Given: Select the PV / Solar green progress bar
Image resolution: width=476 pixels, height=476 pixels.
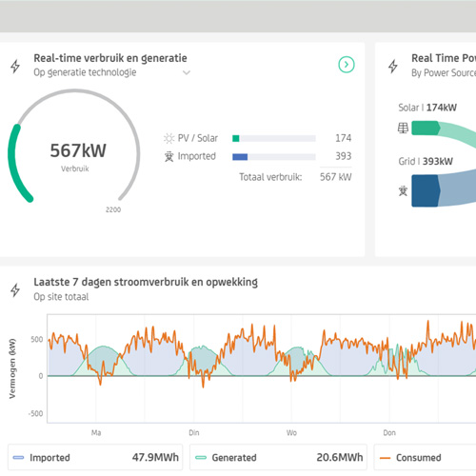Looking at the screenshot, I should point(274,138).
